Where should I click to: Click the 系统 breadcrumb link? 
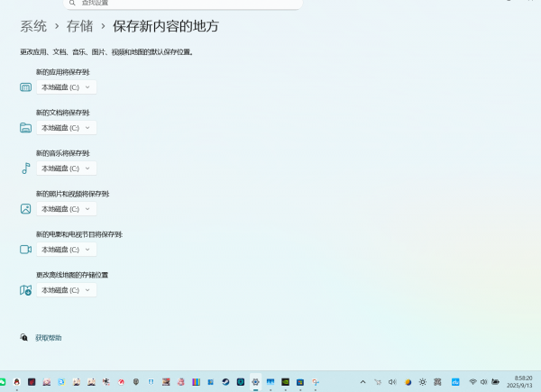tap(33, 26)
